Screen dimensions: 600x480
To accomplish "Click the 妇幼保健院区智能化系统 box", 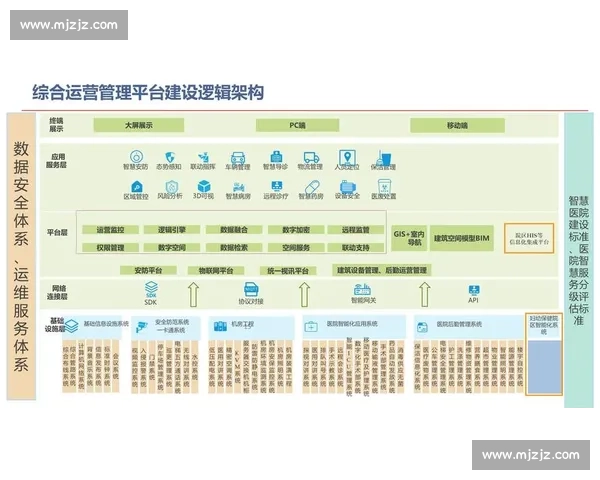I will pos(544,354).
